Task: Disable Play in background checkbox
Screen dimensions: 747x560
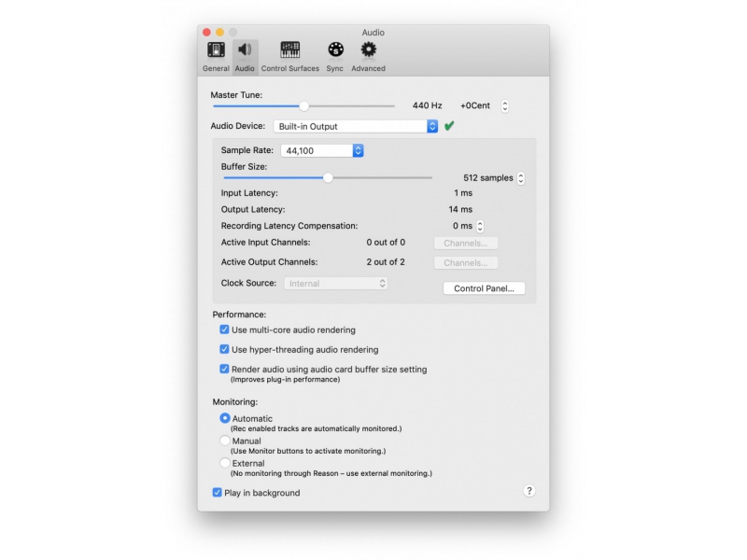Action: click(217, 493)
